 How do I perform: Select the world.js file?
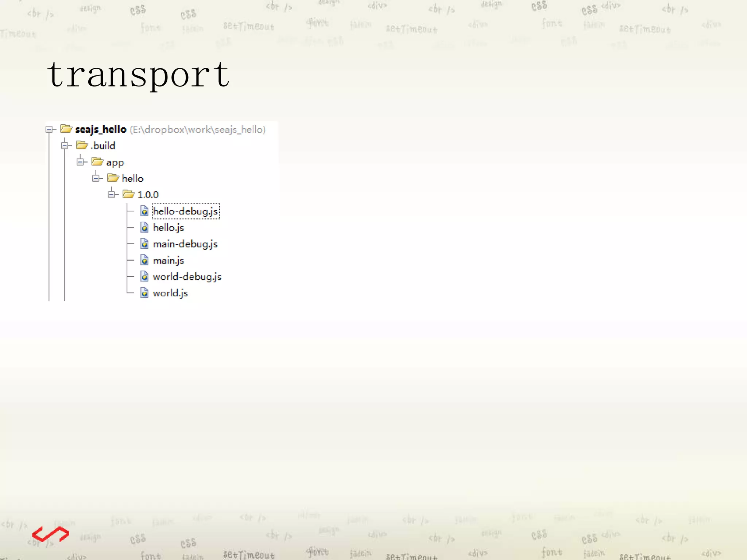(170, 293)
